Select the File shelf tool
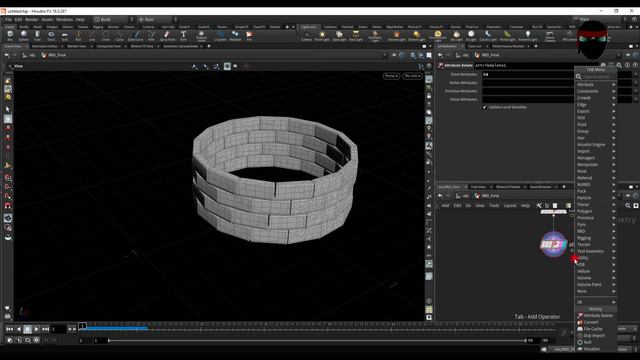 click(x=249, y=36)
